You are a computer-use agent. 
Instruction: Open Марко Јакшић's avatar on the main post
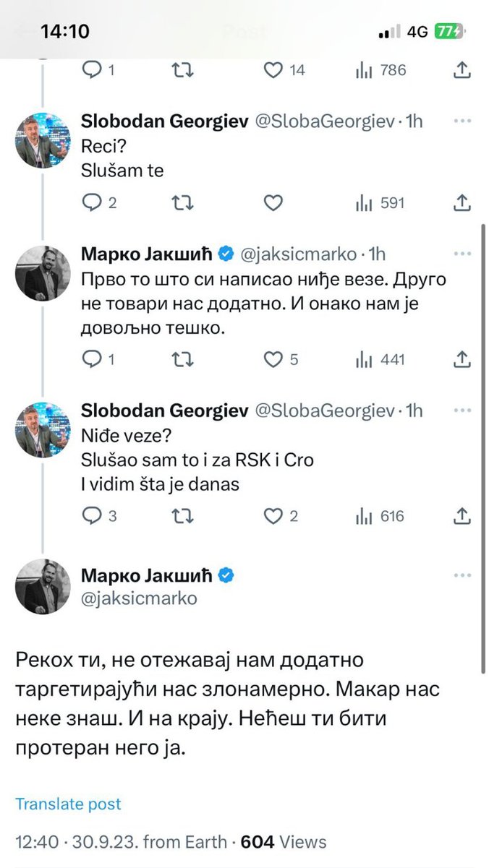[43, 586]
